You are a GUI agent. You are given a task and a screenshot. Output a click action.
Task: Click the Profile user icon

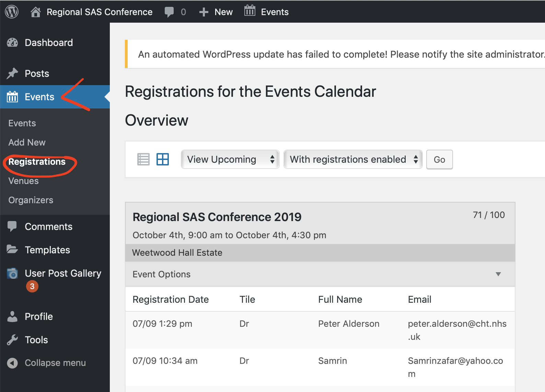tap(12, 316)
